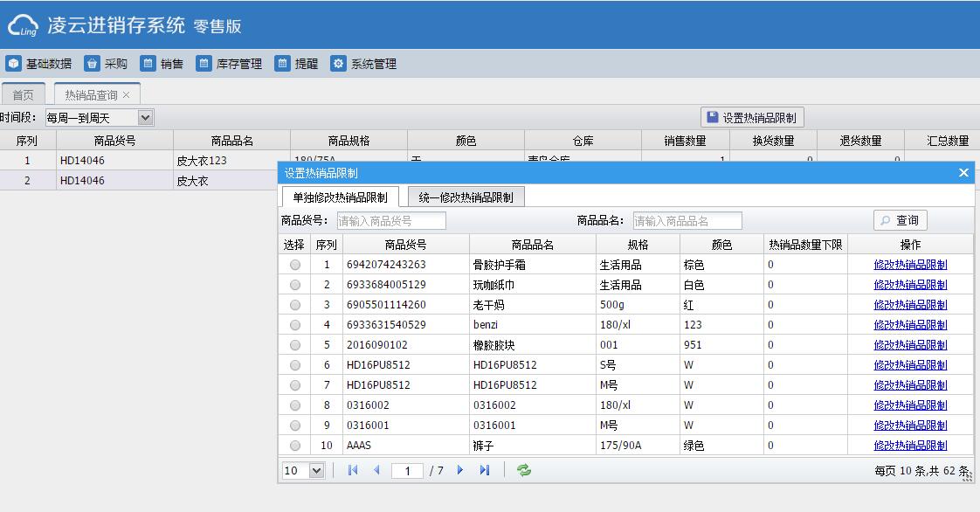Click the 系统管理 gear icon
The height and width of the screenshot is (512, 980).
(x=339, y=64)
